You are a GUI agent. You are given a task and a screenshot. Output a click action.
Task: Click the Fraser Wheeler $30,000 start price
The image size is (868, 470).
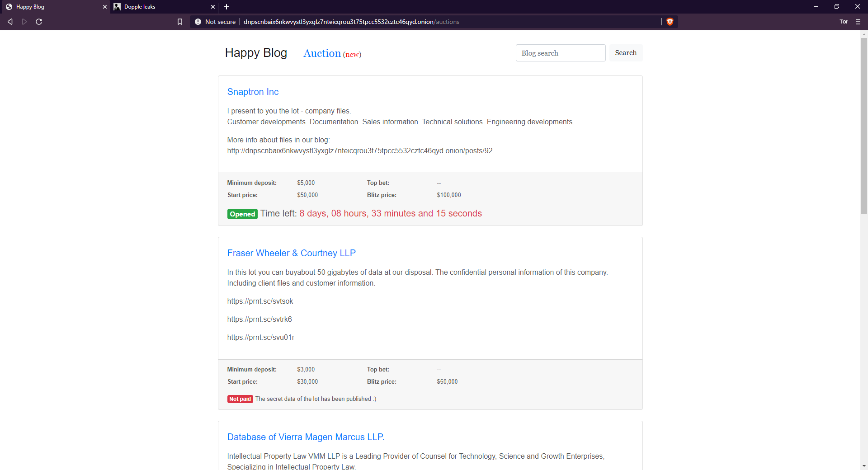[x=307, y=382]
